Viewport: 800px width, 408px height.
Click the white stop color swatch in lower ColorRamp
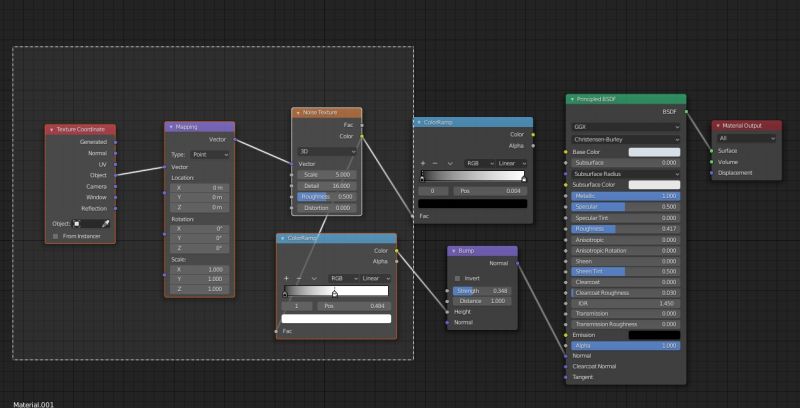336,319
